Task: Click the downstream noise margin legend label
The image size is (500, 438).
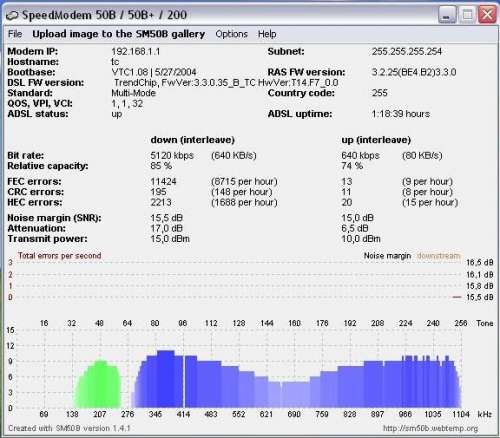Action: pos(438,256)
